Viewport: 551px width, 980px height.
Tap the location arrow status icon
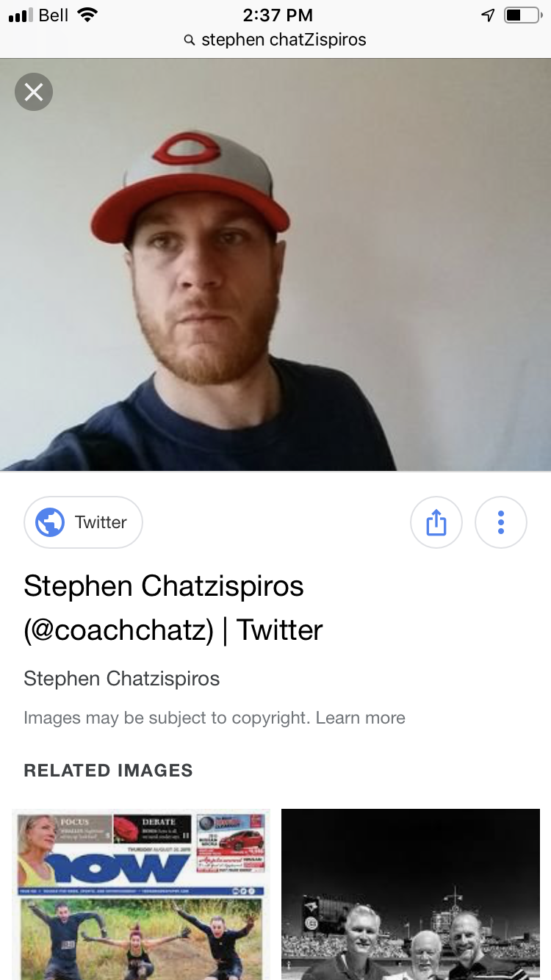(488, 15)
